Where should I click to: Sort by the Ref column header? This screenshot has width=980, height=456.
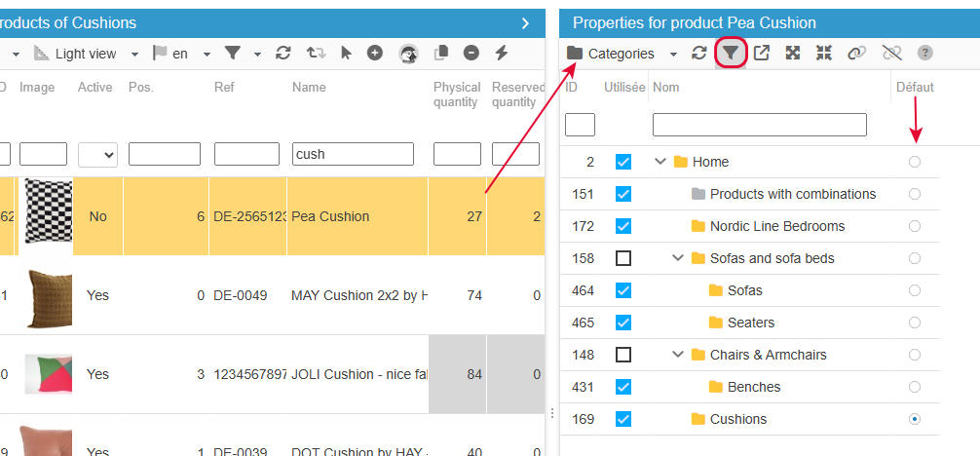coord(224,88)
